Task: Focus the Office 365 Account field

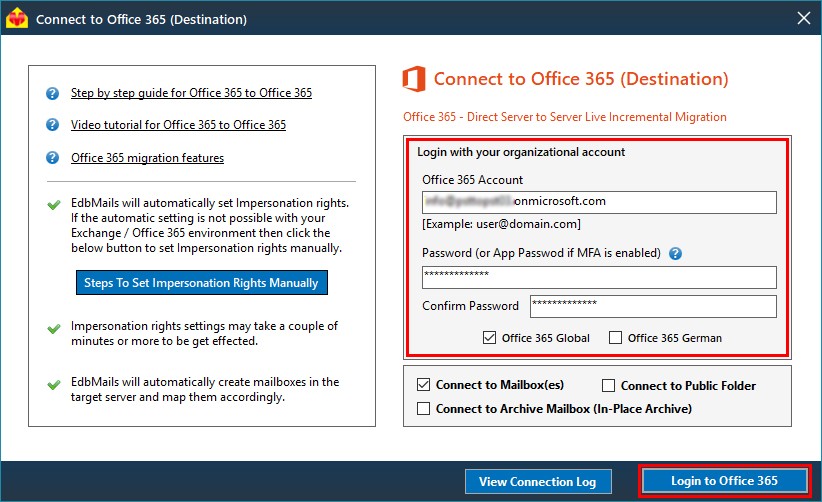Action: [x=599, y=202]
